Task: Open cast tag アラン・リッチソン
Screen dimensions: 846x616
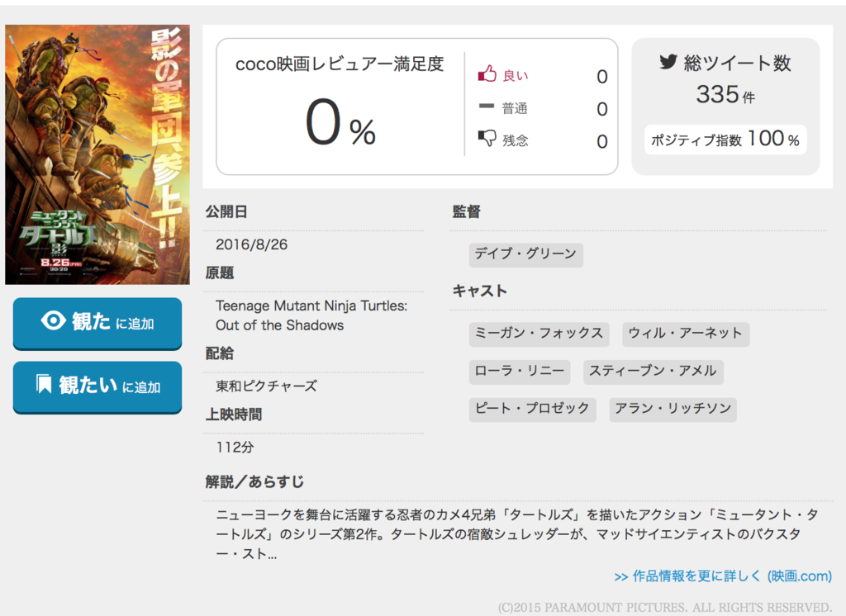Action: click(673, 409)
